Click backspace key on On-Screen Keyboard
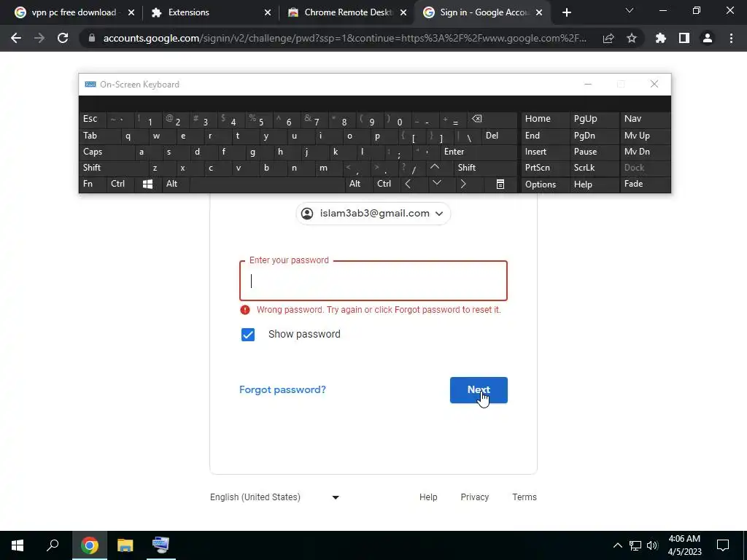The height and width of the screenshot is (560, 747). (492, 119)
